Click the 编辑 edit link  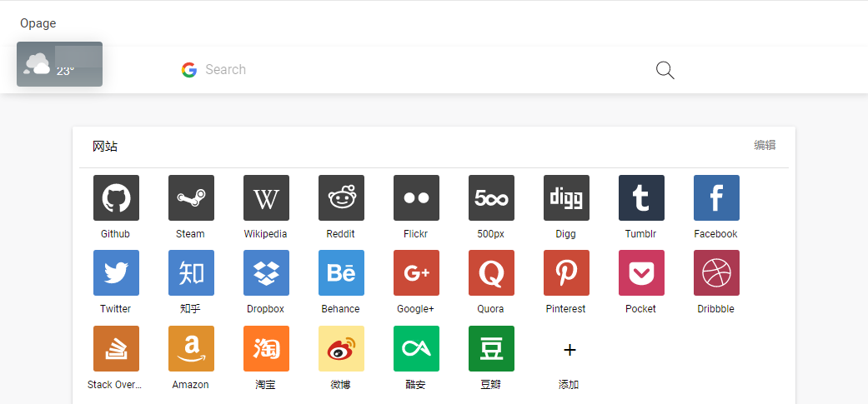coord(765,145)
